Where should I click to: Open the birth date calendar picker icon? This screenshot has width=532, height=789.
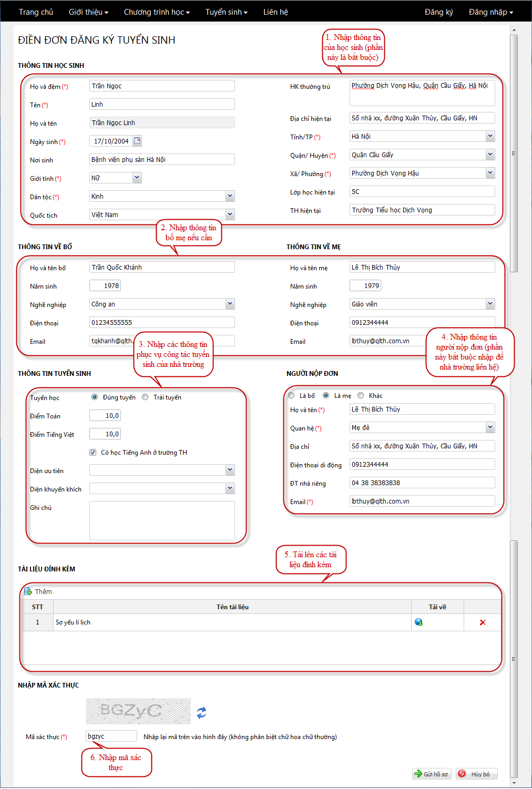[137, 141]
